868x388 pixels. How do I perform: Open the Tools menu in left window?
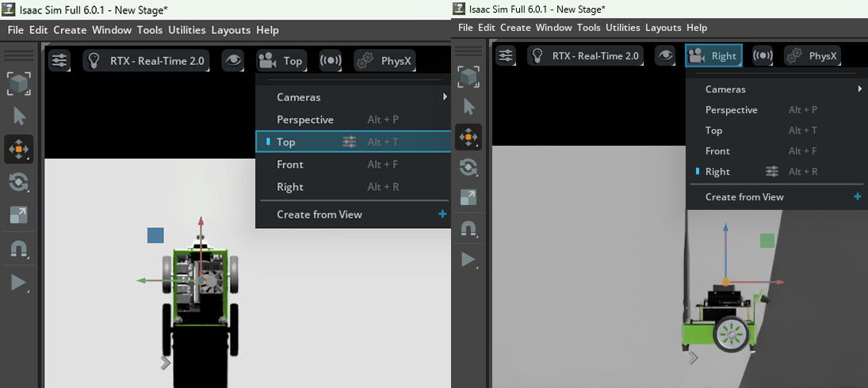(150, 30)
